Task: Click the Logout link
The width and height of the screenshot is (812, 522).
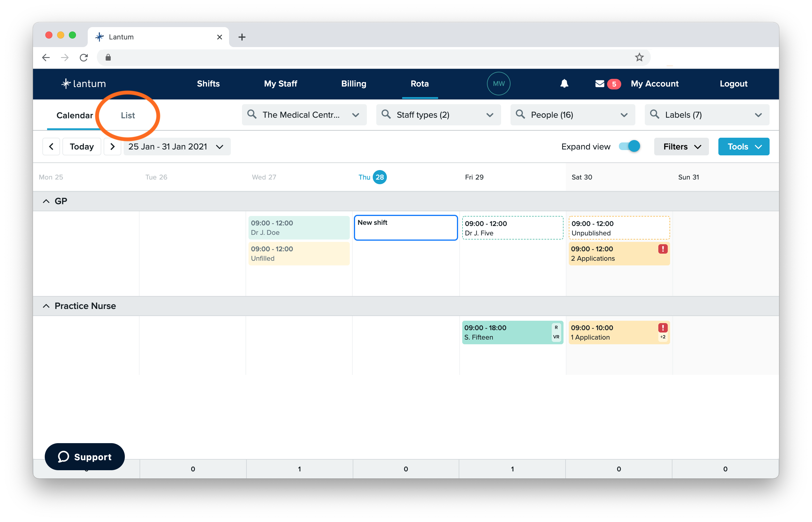Action: click(x=733, y=84)
